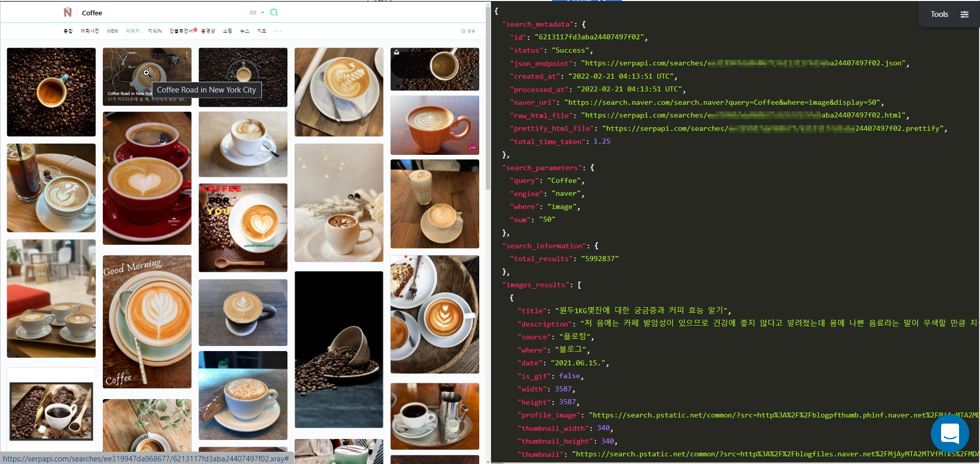
Task: Click the Tools sliders icon
Action: (965, 14)
